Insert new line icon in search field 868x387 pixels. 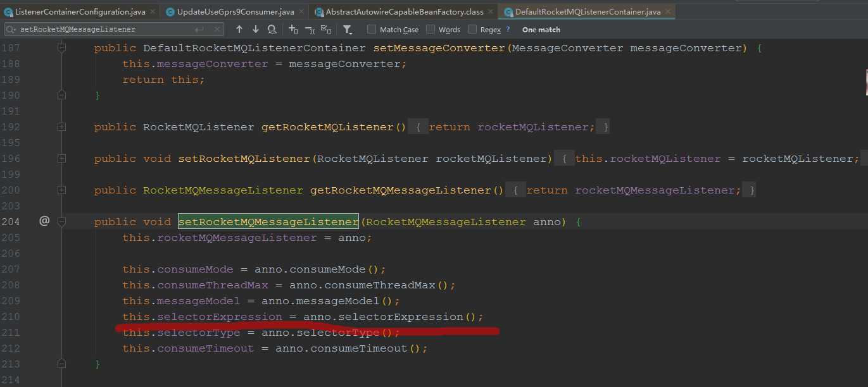(199, 29)
